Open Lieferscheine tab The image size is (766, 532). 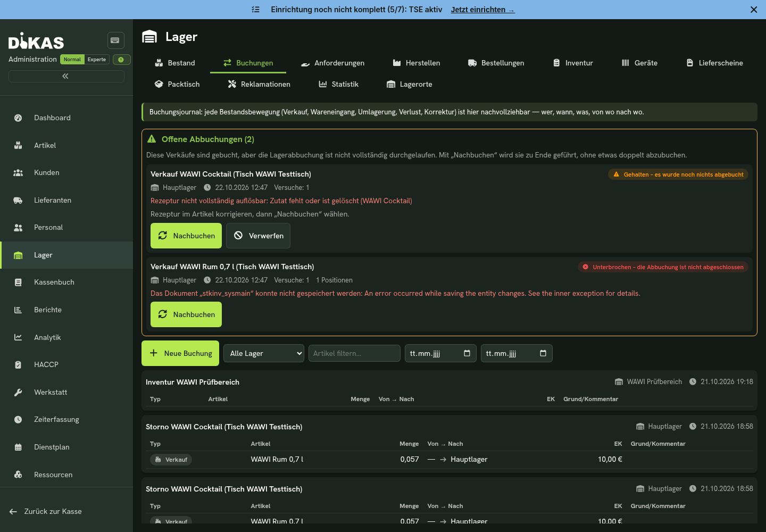tap(714, 63)
